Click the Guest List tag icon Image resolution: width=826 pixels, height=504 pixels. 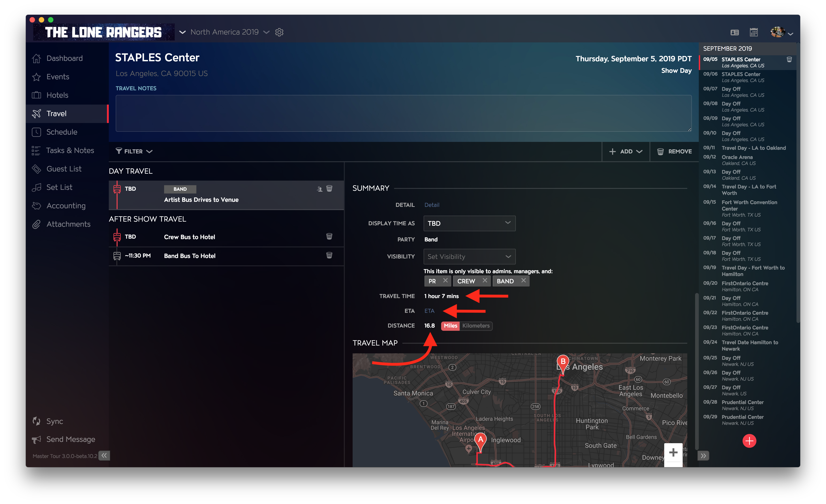tap(36, 169)
